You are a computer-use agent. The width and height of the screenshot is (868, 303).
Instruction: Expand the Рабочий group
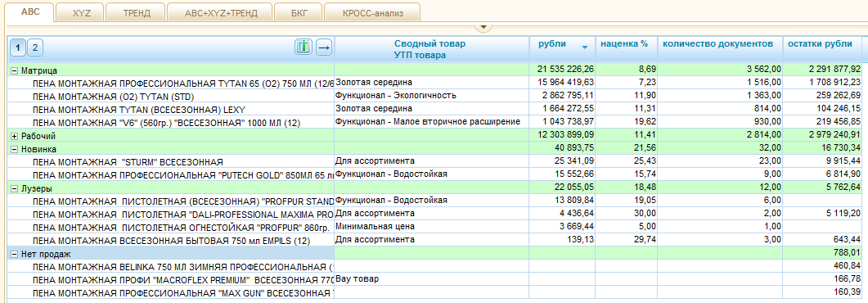(14, 136)
